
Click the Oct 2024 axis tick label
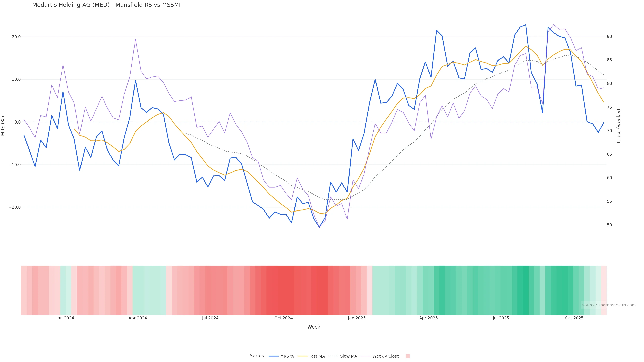pyautogui.click(x=283, y=318)
